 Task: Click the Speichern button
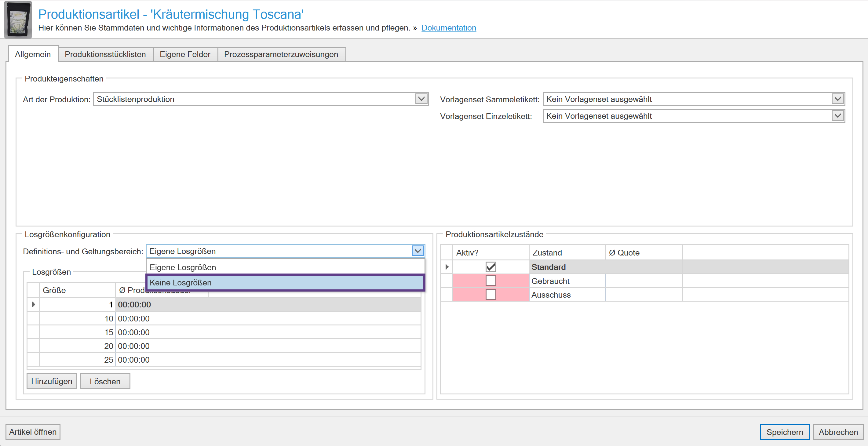(x=784, y=432)
